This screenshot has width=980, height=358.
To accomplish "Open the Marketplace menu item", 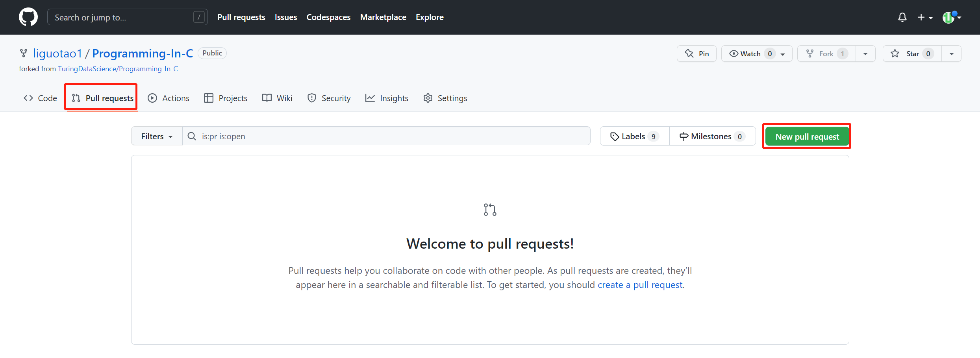I will tap(383, 17).
